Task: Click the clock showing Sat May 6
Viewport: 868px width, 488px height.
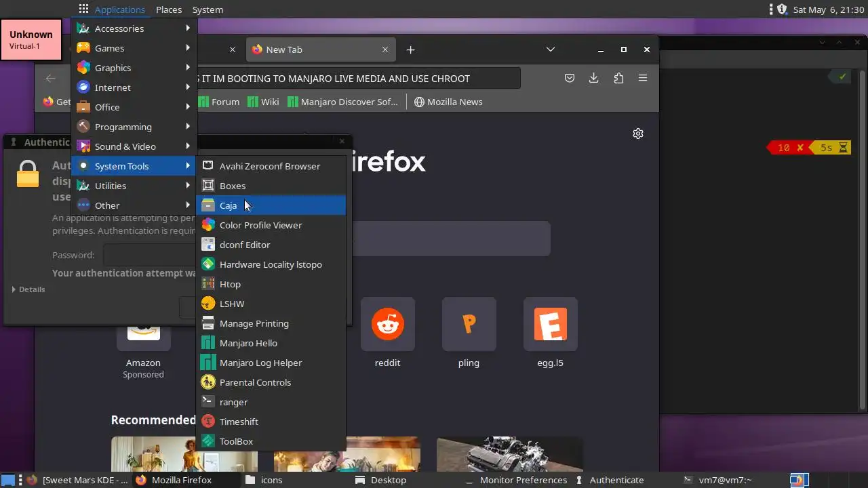Action: (x=828, y=9)
